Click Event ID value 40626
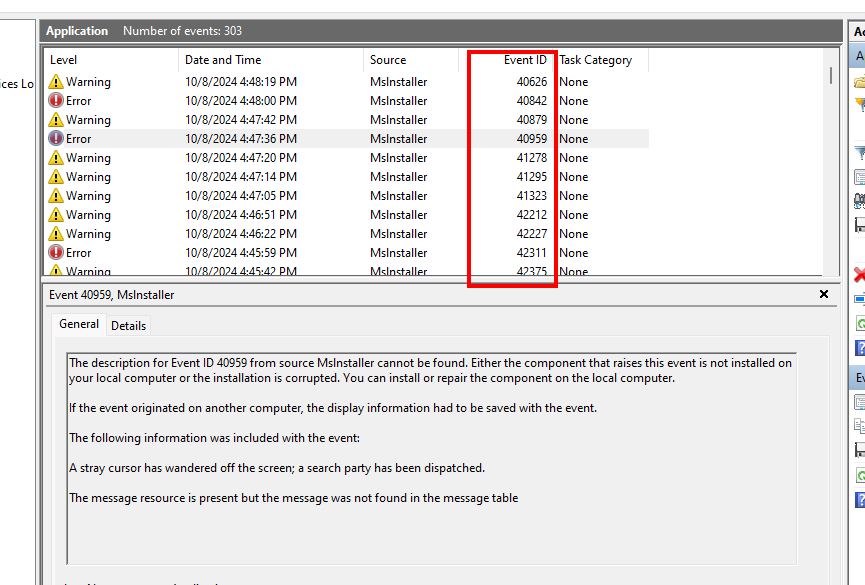865x585 pixels. (532, 82)
